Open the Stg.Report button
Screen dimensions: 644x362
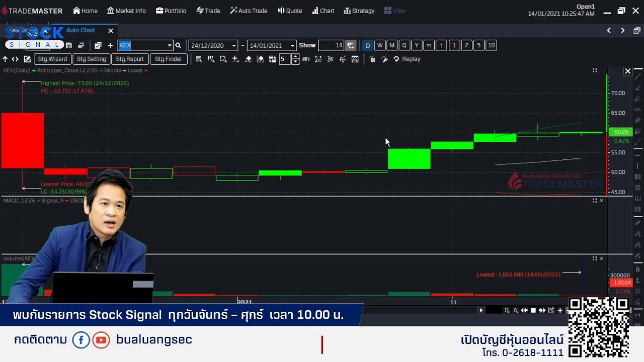130,59
